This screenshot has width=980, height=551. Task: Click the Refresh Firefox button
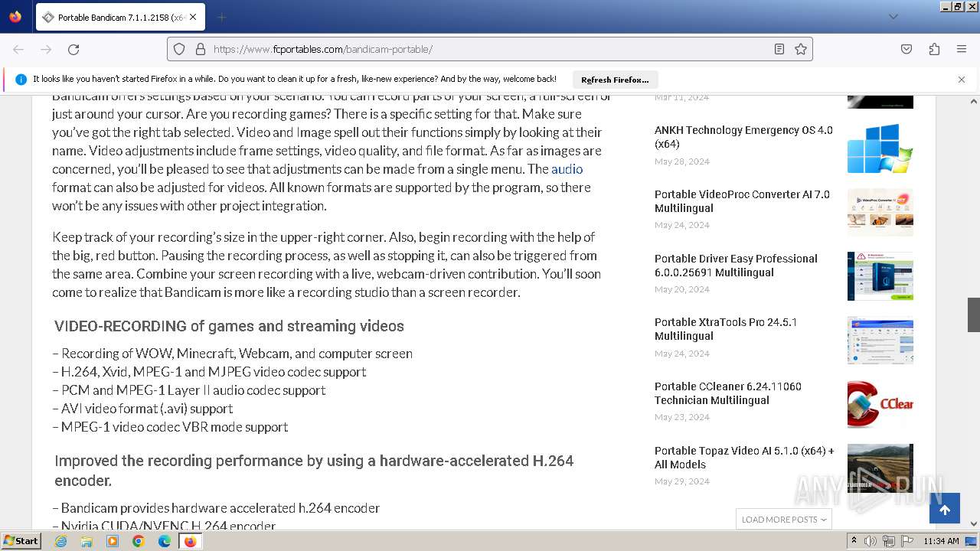pos(615,80)
